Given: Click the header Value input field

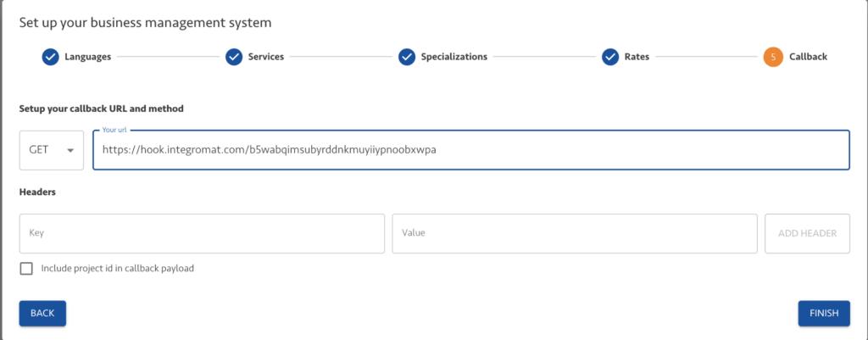Looking at the screenshot, I should pos(574,233).
